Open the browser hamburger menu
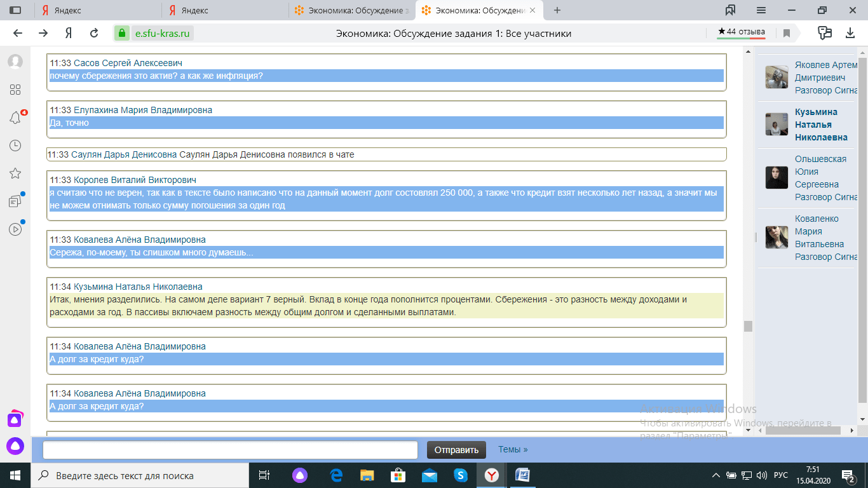 [x=761, y=10]
